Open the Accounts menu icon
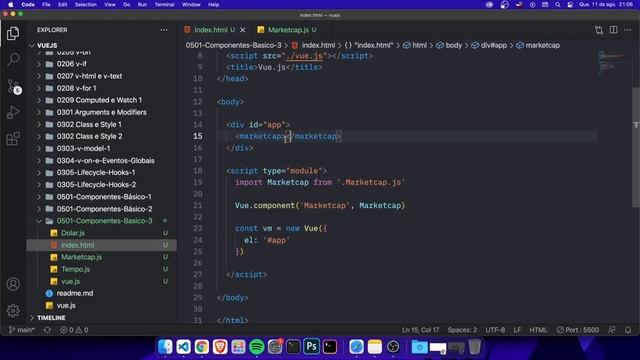 [x=13, y=284]
